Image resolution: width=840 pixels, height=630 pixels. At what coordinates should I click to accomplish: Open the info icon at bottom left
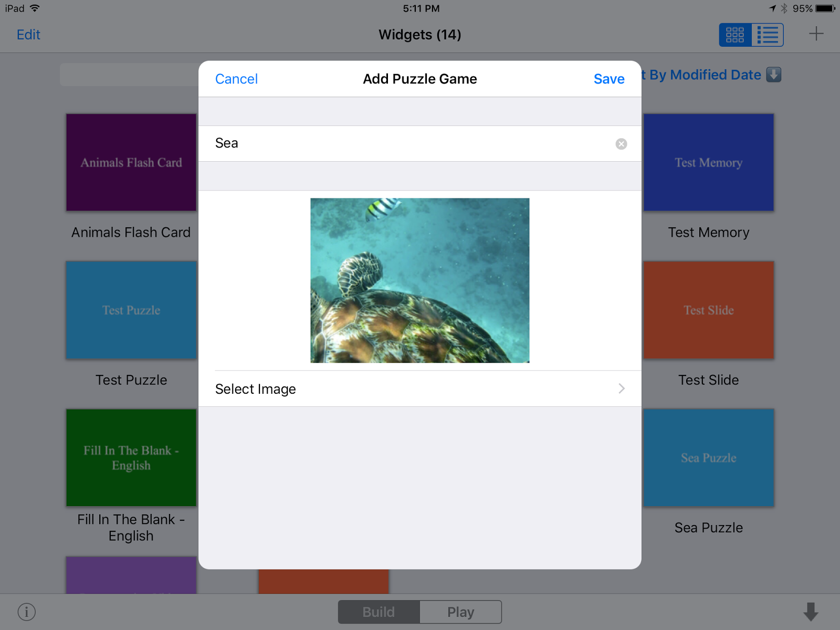(26, 612)
